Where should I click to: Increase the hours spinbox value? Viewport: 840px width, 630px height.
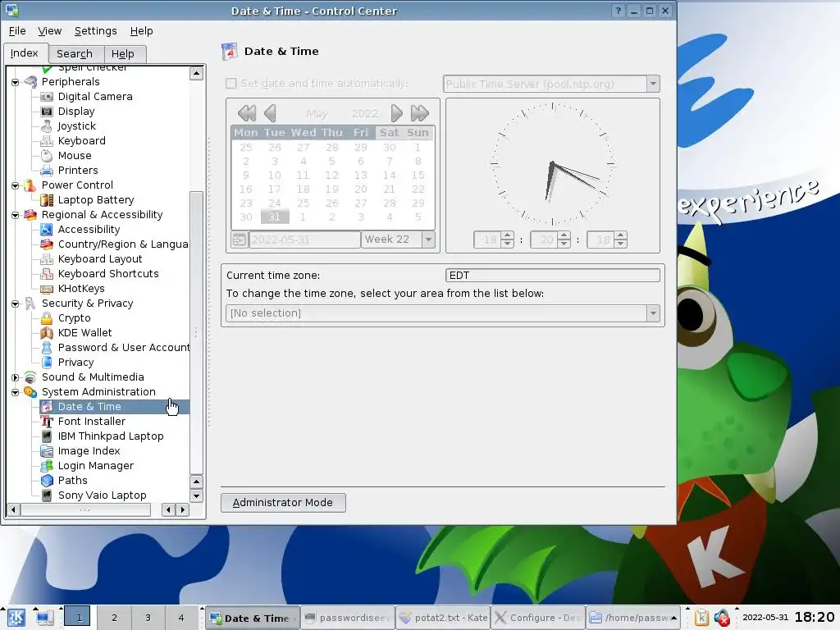(x=507, y=235)
